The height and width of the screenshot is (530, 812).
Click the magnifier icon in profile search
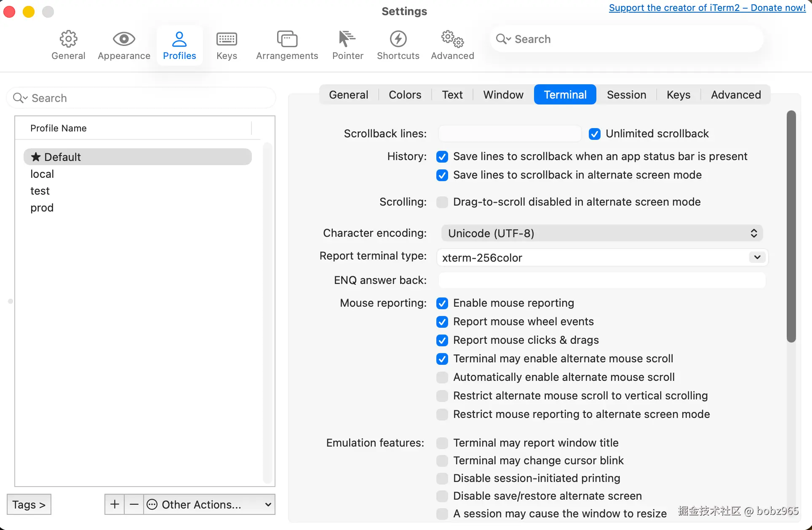click(x=20, y=98)
